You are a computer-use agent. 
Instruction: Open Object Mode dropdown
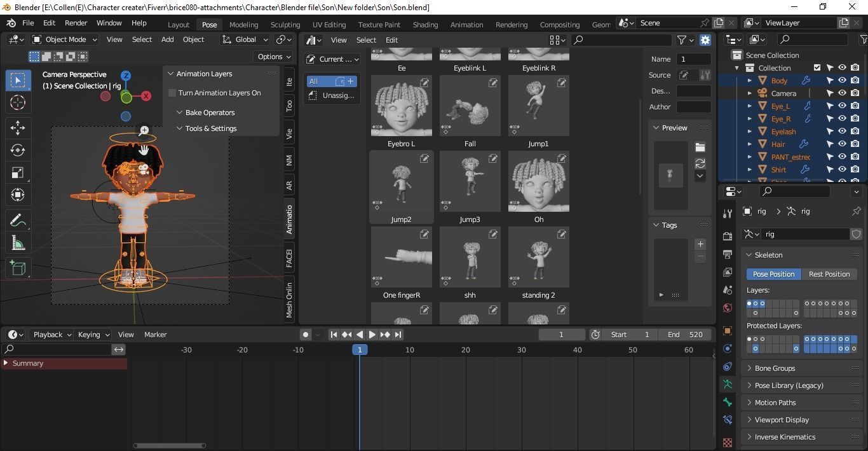click(x=65, y=39)
